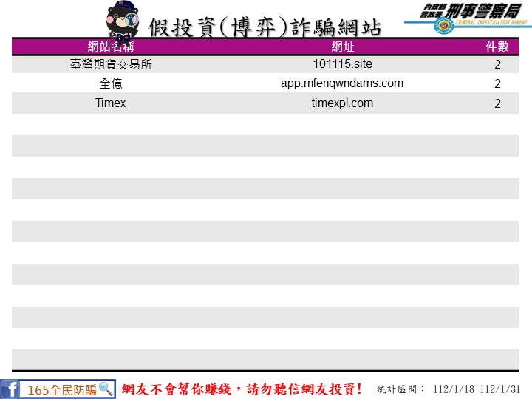532x399 pixels.
Task: Select the 件數 column header
Action: tap(497, 47)
